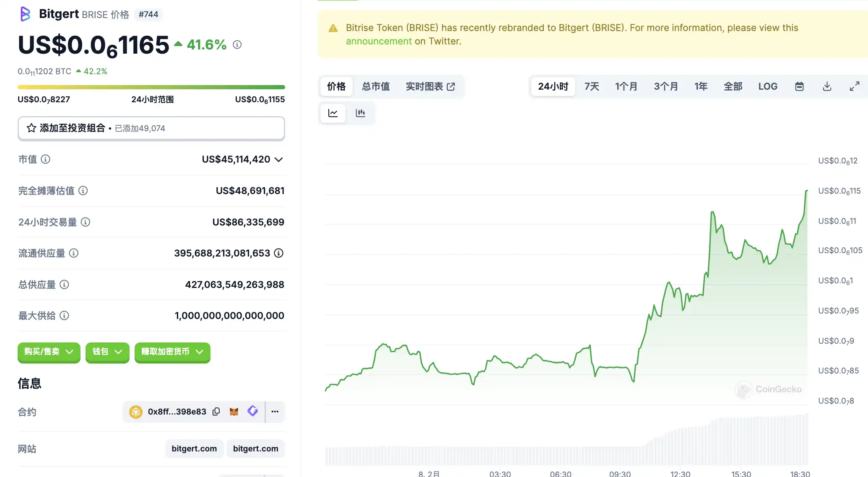Switch to line chart view icon
The width and height of the screenshot is (868, 477).
click(x=333, y=113)
